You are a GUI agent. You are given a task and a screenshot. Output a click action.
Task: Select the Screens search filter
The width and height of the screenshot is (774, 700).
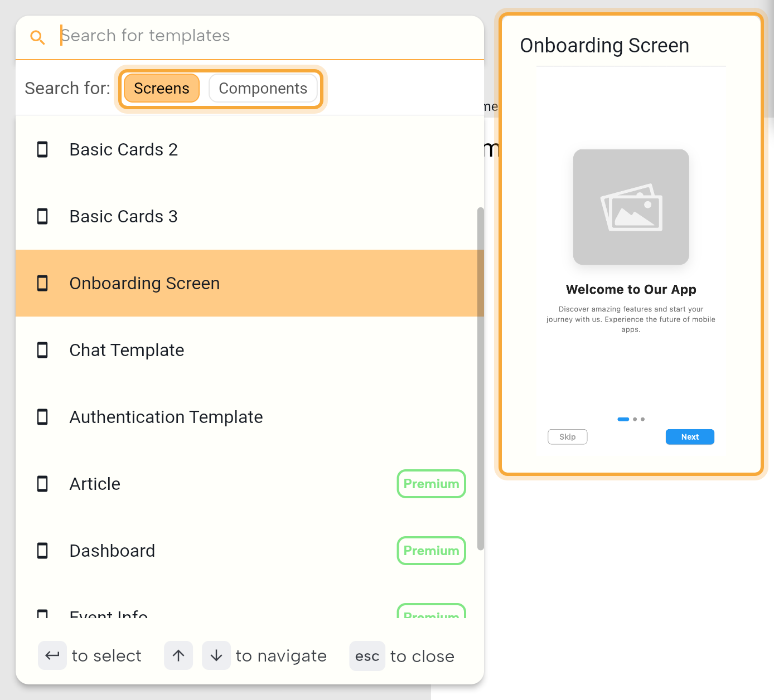click(162, 88)
